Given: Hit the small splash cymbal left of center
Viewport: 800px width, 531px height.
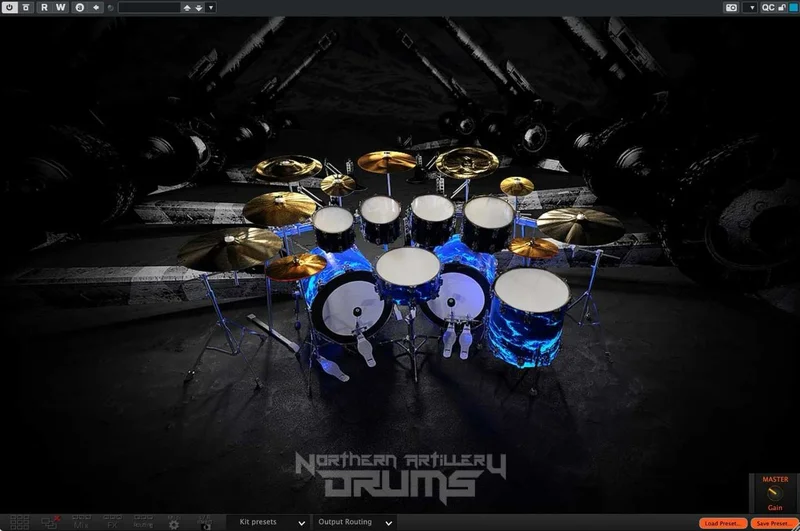Looking at the screenshot, I should tap(338, 185).
